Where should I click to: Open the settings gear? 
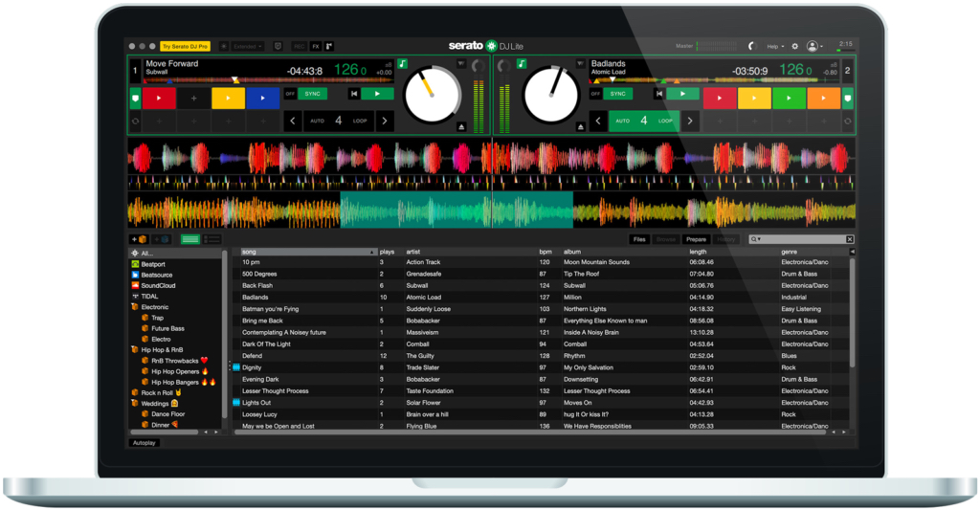795,46
